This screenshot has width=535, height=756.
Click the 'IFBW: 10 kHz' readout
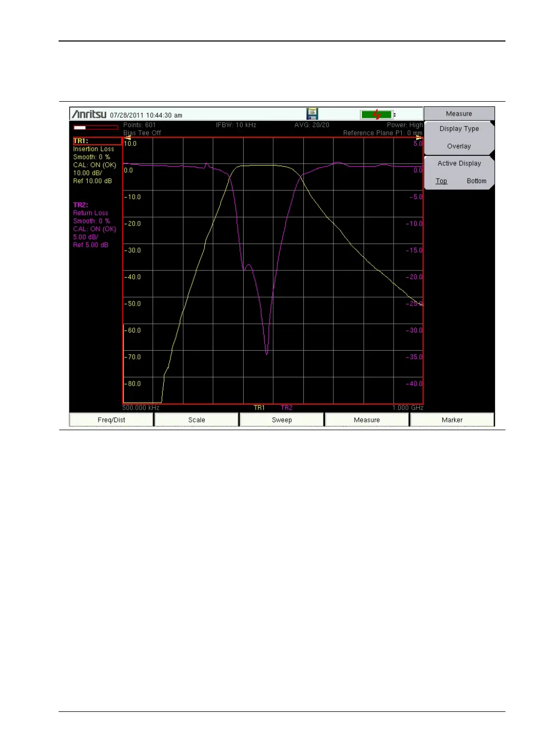pyautogui.click(x=236, y=125)
